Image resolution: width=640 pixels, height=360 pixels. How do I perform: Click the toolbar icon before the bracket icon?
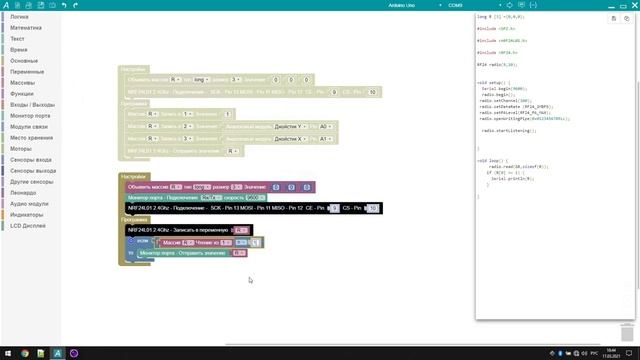521,5
